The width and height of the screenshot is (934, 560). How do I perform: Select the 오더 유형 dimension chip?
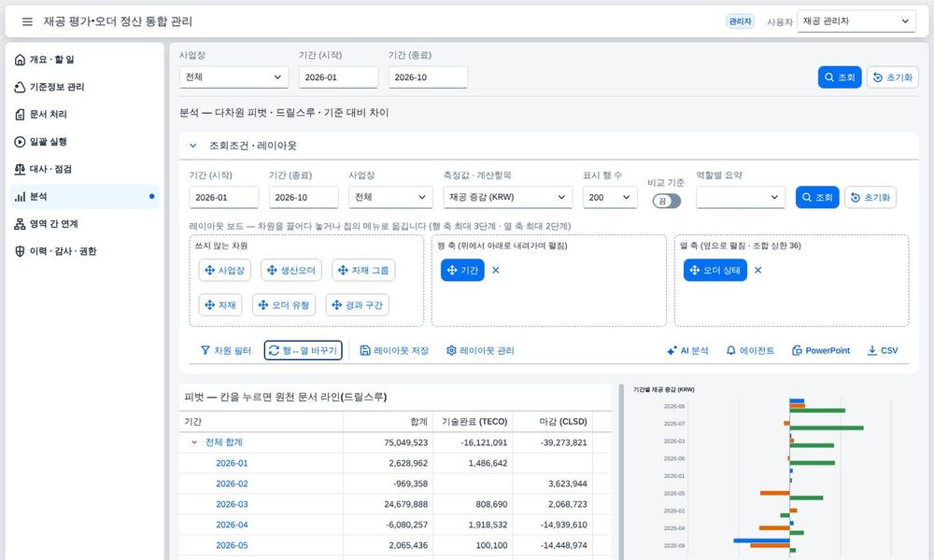click(x=284, y=305)
